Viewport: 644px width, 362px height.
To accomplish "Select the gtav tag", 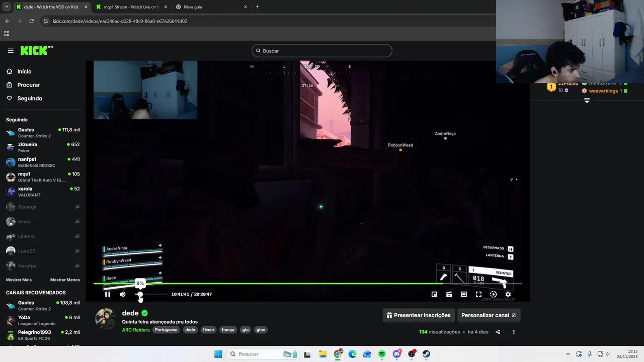I will pos(261,330).
